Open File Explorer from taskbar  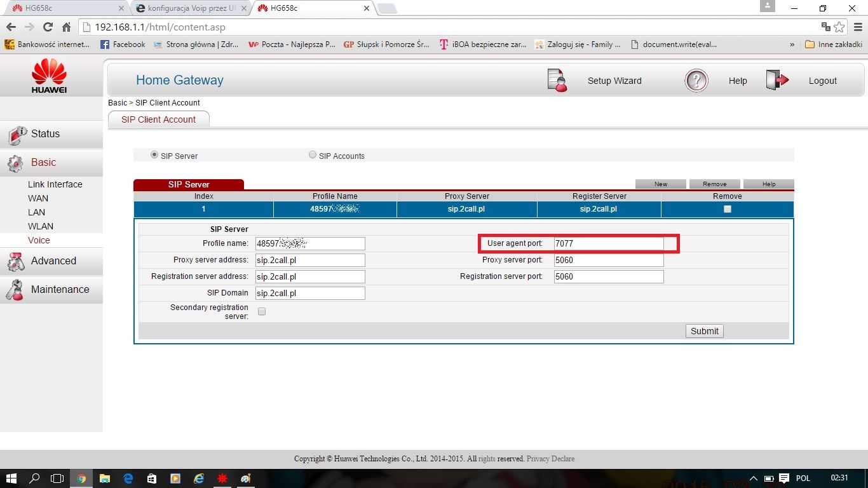(104, 478)
